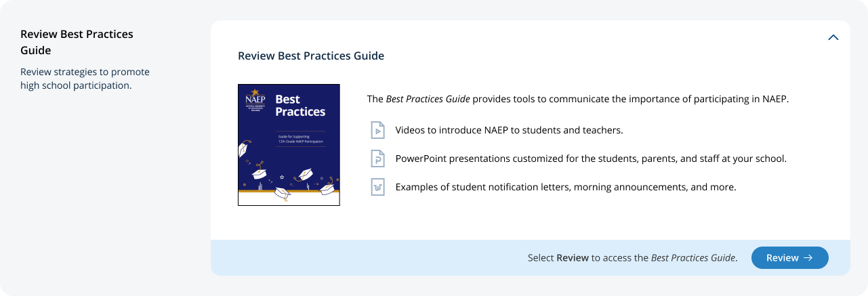Screen dimensions: 868x296
Task: Click the Word document file icon
Action: click(377, 187)
